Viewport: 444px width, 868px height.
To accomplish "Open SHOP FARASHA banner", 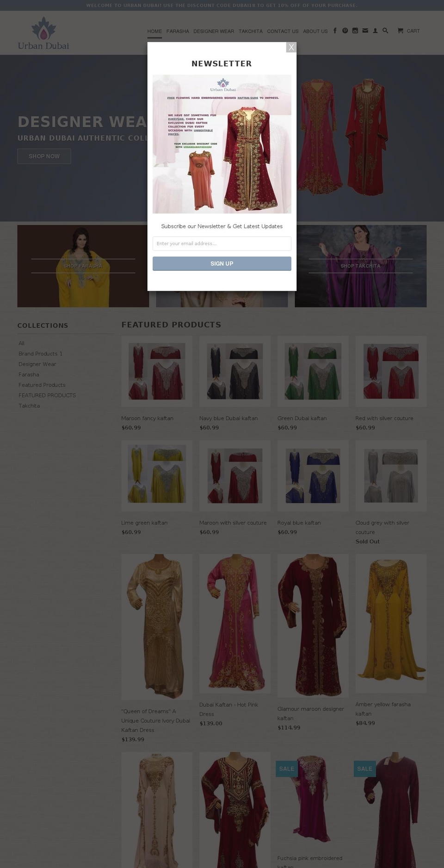I will point(83,266).
